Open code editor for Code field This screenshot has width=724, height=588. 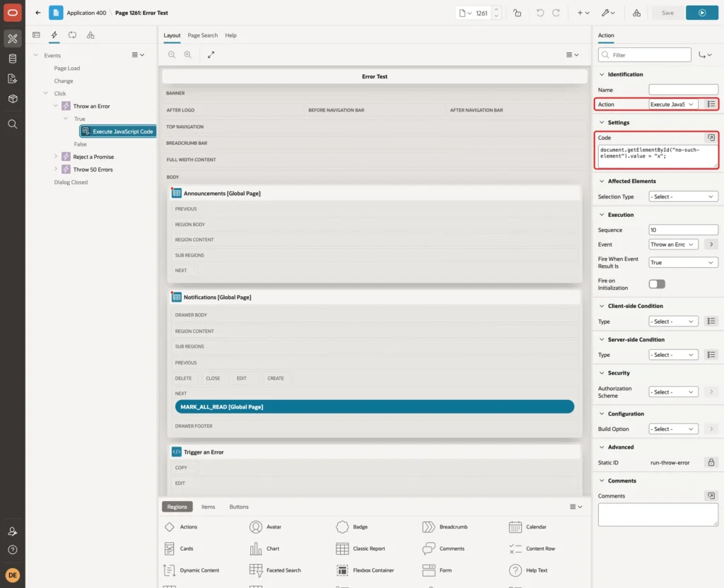tap(711, 138)
